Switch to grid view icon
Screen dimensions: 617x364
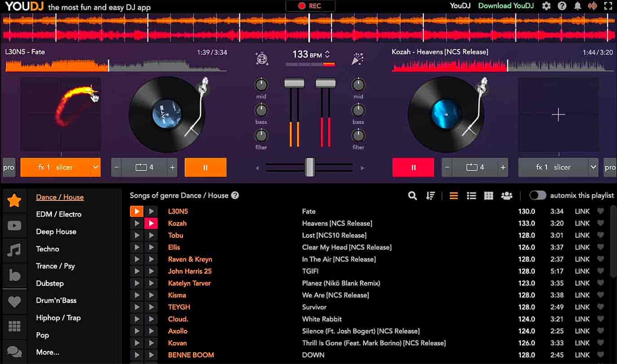pyautogui.click(x=488, y=195)
